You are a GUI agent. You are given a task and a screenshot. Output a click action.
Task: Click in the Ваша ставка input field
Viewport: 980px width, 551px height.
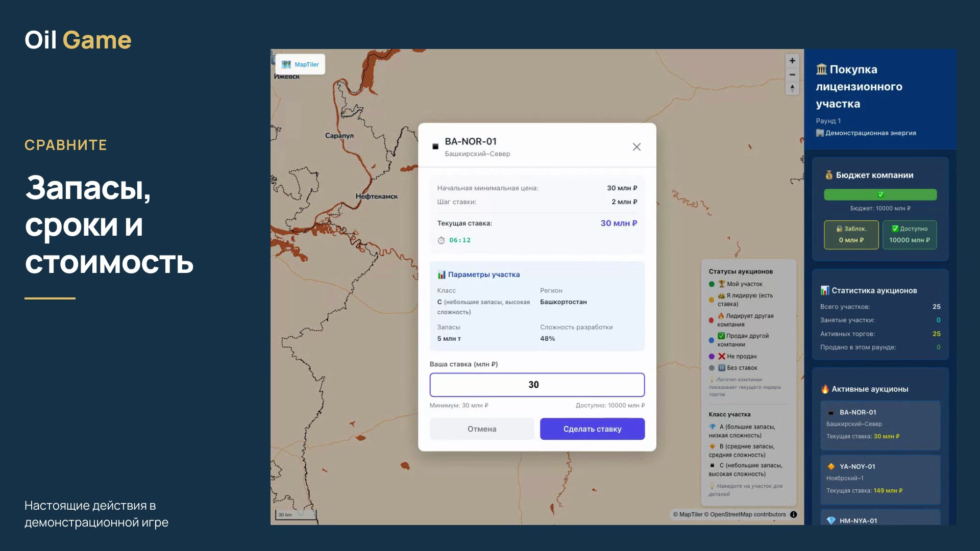coord(537,385)
